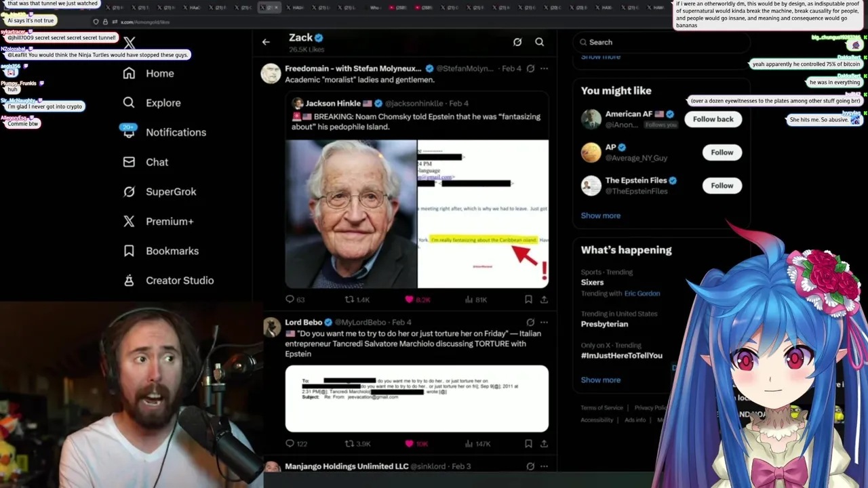
Task: Focus the Search input field
Action: coord(661,42)
